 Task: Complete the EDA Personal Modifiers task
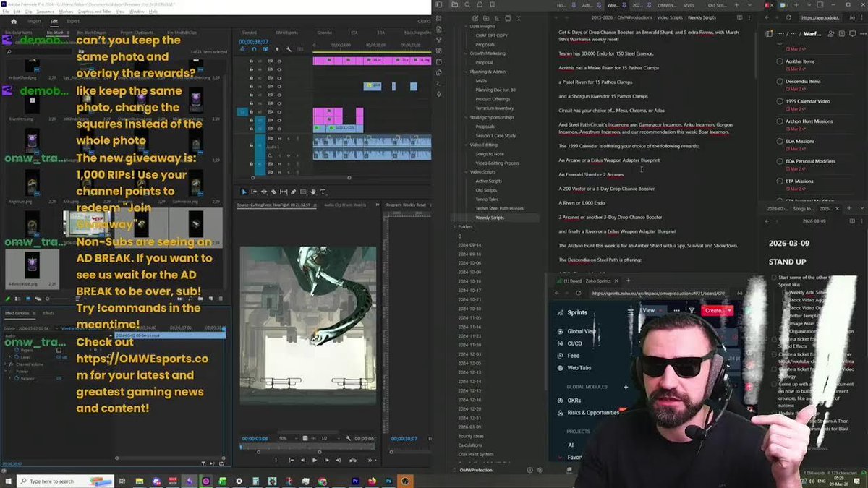coord(780,161)
